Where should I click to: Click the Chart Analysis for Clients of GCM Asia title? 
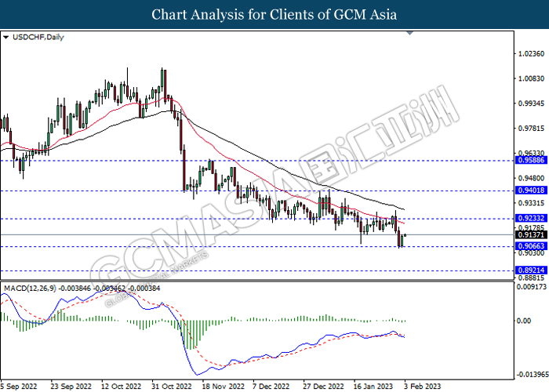click(274, 14)
